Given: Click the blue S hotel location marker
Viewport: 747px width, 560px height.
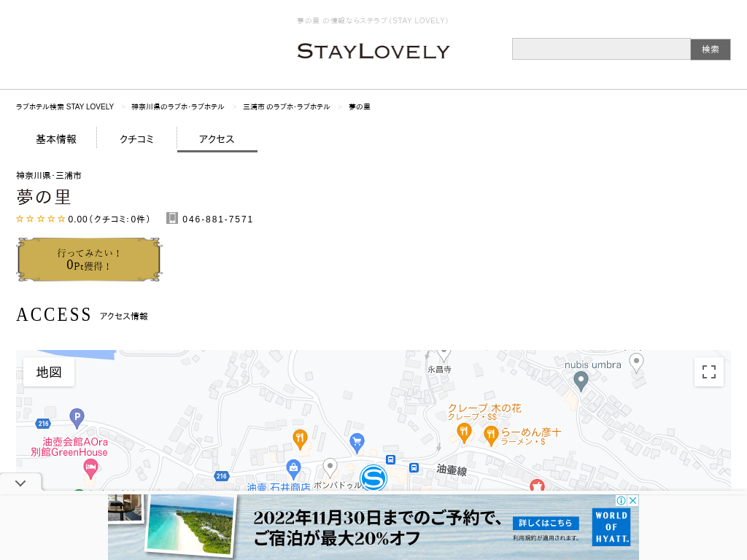Looking at the screenshot, I should [x=373, y=478].
